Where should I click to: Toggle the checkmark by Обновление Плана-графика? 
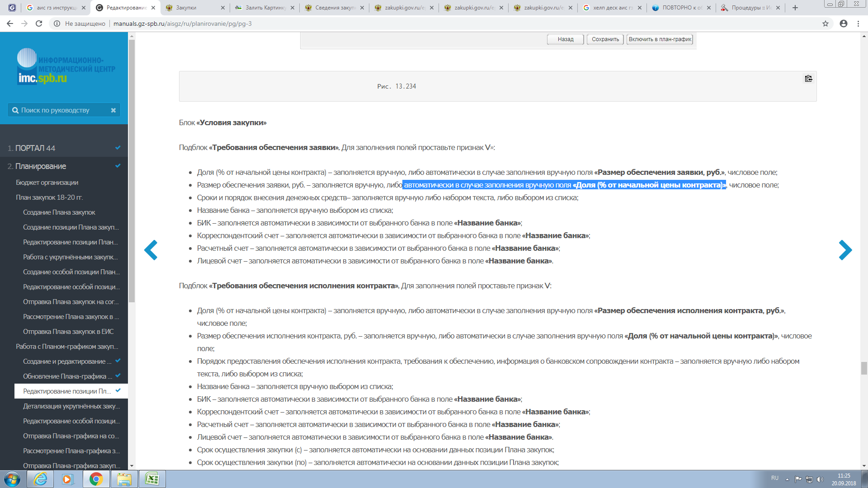coord(118,375)
